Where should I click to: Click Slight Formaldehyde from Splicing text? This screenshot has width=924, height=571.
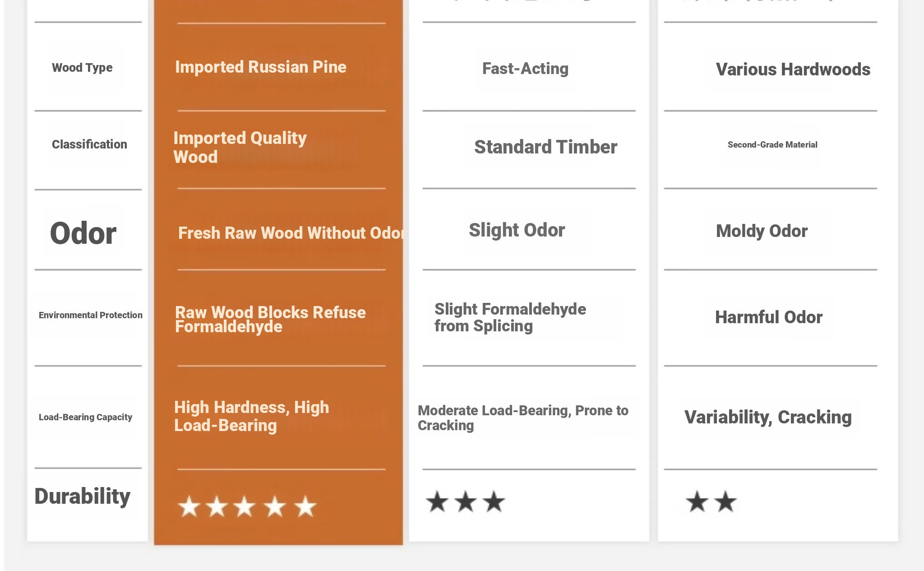click(x=510, y=317)
